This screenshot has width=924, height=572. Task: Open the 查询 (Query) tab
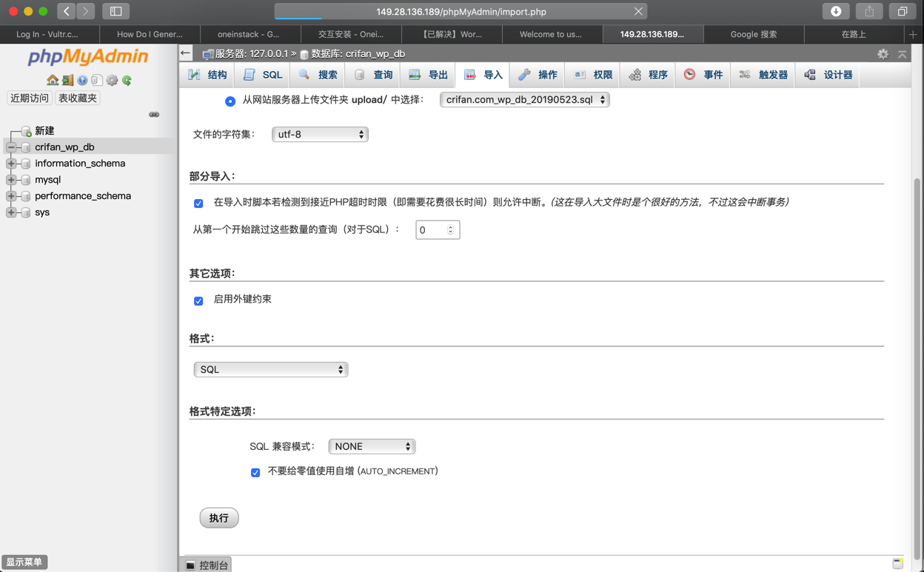(374, 75)
